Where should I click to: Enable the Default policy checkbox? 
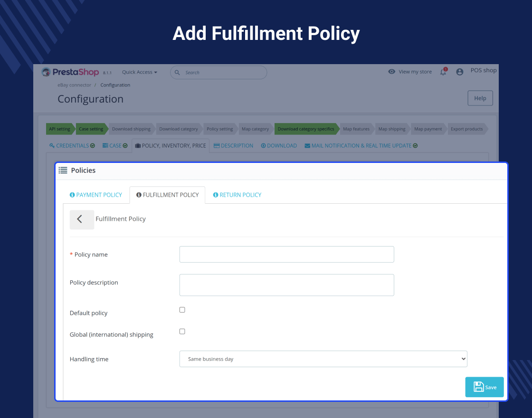(x=182, y=310)
